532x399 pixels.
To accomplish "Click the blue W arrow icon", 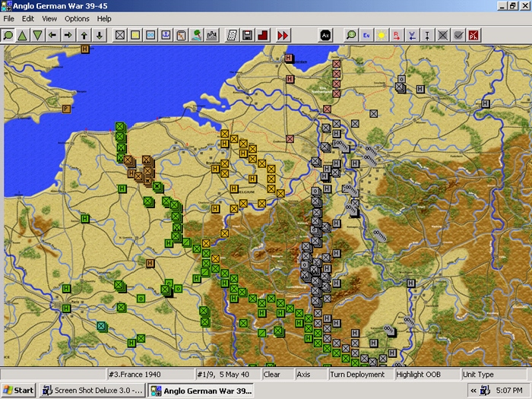I will (x=412, y=35).
